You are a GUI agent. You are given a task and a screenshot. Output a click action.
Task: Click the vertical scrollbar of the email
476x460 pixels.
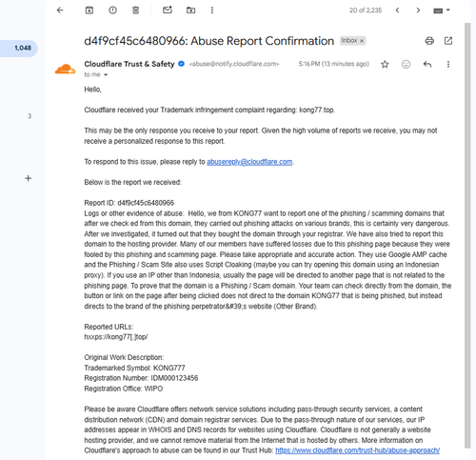tap(467, 235)
